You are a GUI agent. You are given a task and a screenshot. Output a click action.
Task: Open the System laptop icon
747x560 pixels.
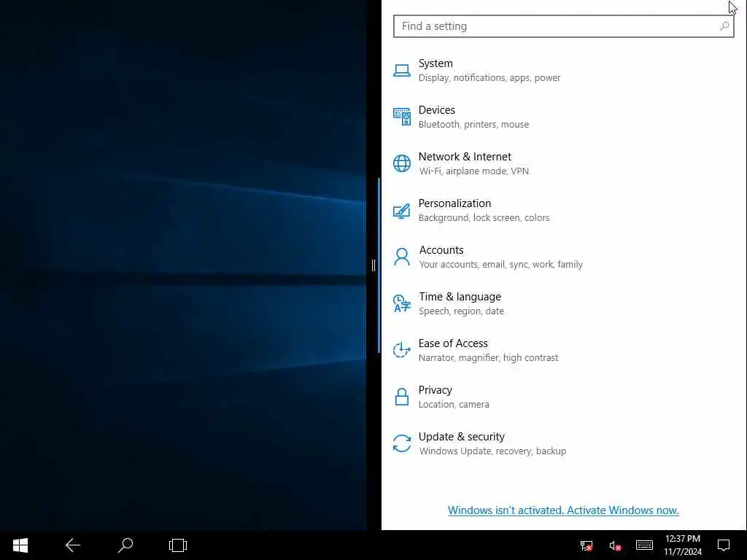pyautogui.click(x=402, y=71)
